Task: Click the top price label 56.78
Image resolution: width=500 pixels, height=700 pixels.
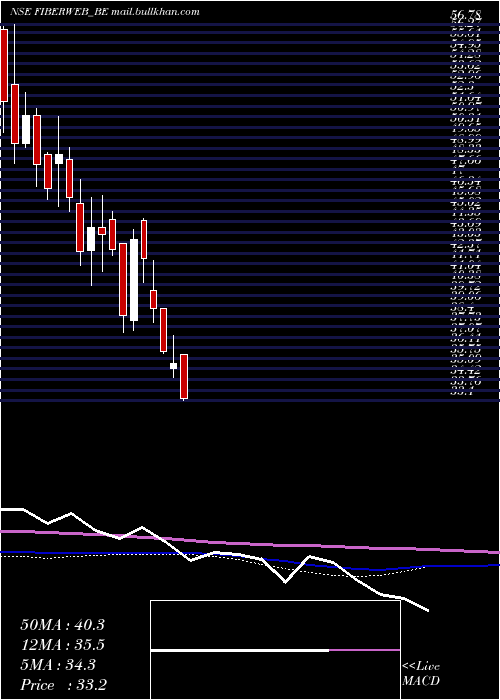Action: pos(466,16)
